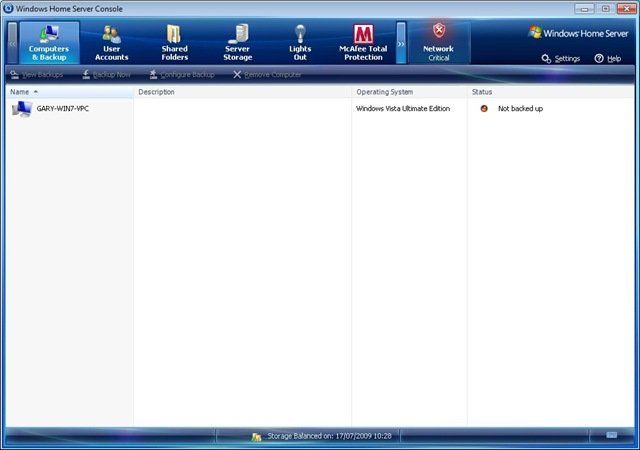
Task: Click the Not backed up status text
Action: point(520,109)
